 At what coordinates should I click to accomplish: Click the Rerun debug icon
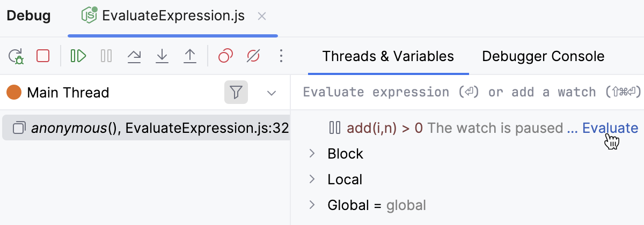[x=16, y=56]
